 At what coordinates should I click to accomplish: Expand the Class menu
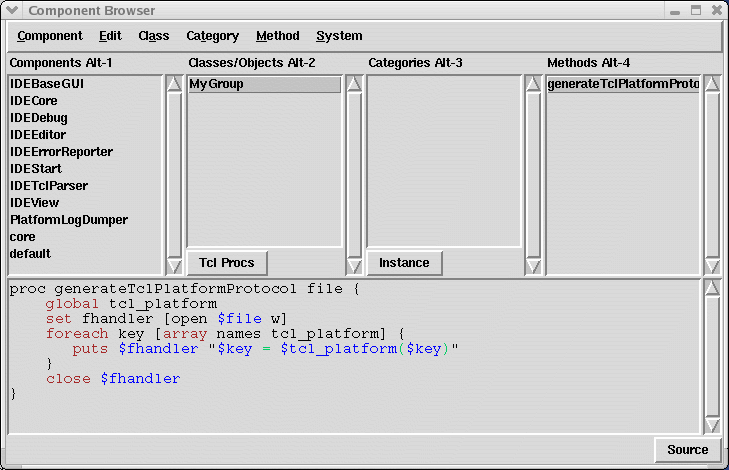click(x=154, y=36)
